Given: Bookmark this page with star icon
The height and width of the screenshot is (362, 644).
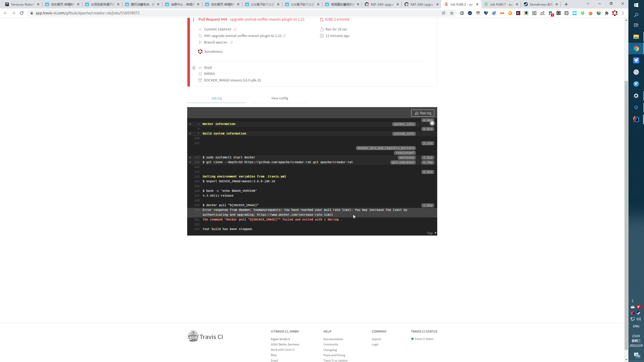Looking at the screenshot, I should point(452,13).
